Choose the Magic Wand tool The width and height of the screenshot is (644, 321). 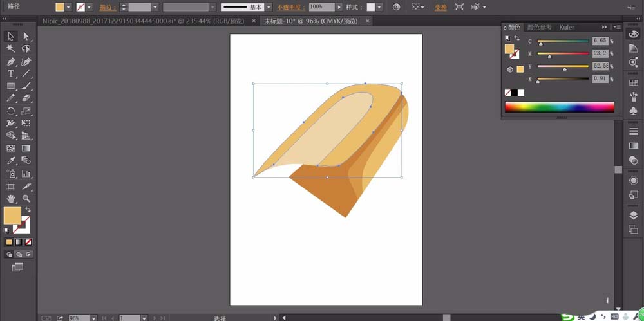pos(11,49)
